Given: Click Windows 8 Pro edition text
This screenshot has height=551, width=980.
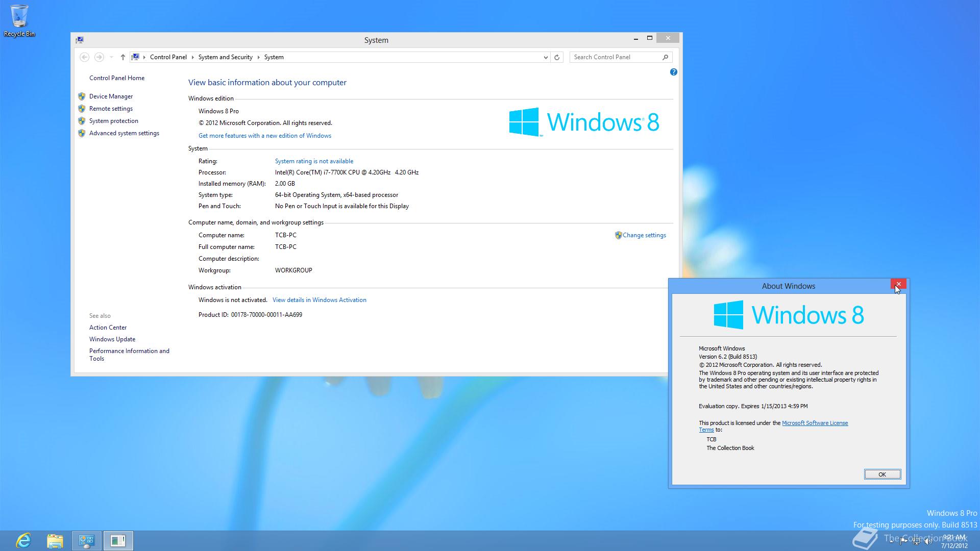Looking at the screenshot, I should [x=218, y=111].
